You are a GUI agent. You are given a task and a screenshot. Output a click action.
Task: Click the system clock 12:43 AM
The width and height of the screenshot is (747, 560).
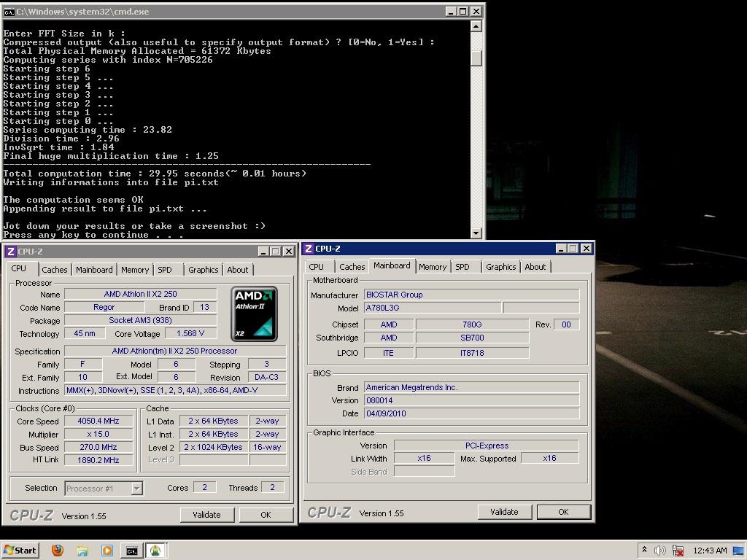tap(710, 551)
